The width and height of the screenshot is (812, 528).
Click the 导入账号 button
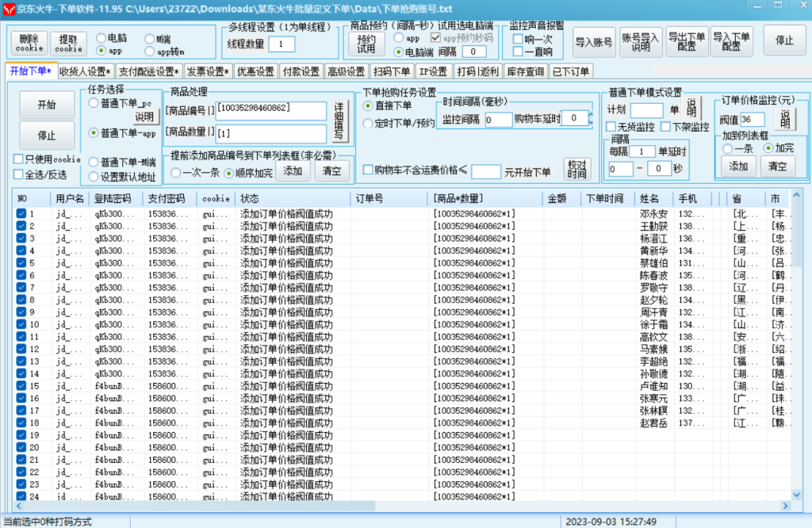coord(594,42)
